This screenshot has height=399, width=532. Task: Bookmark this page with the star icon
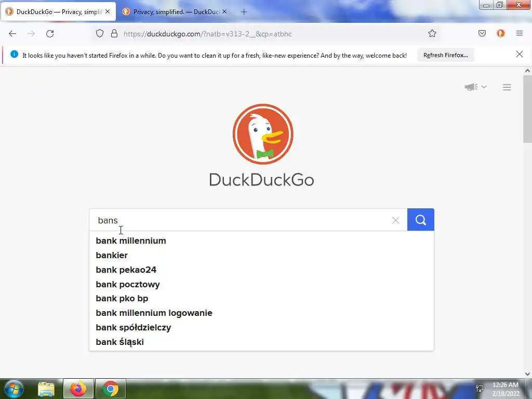pyautogui.click(x=432, y=34)
